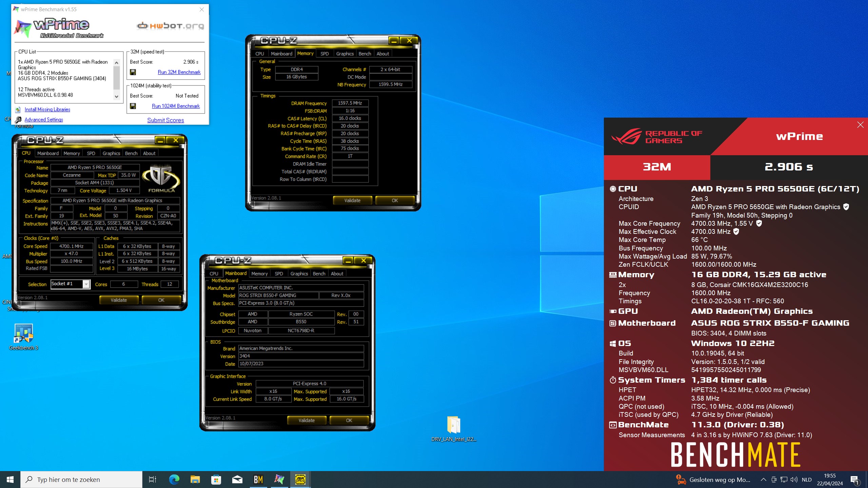Viewport: 868px width, 488px height.
Task: Open the notification center icon
Action: 854,480
